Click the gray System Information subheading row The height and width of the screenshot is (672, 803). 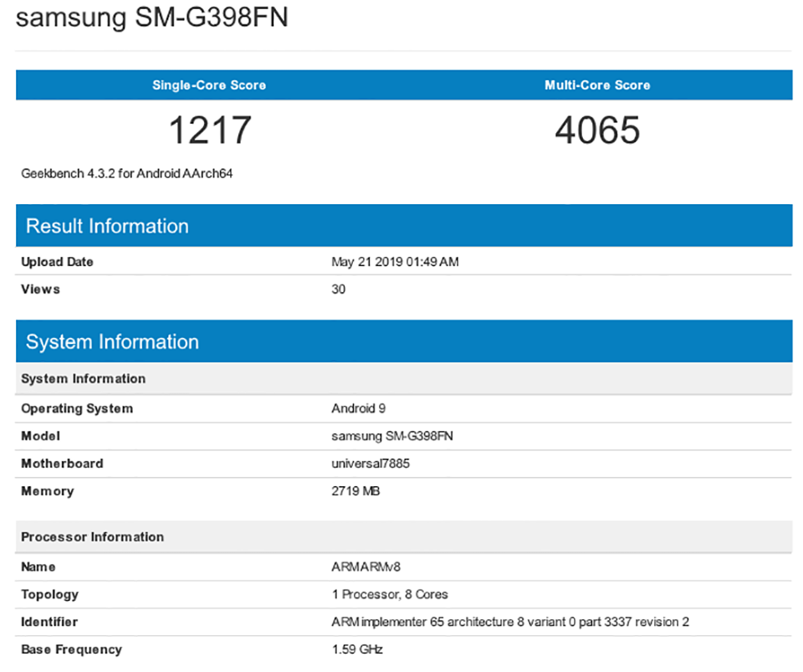coord(404,378)
